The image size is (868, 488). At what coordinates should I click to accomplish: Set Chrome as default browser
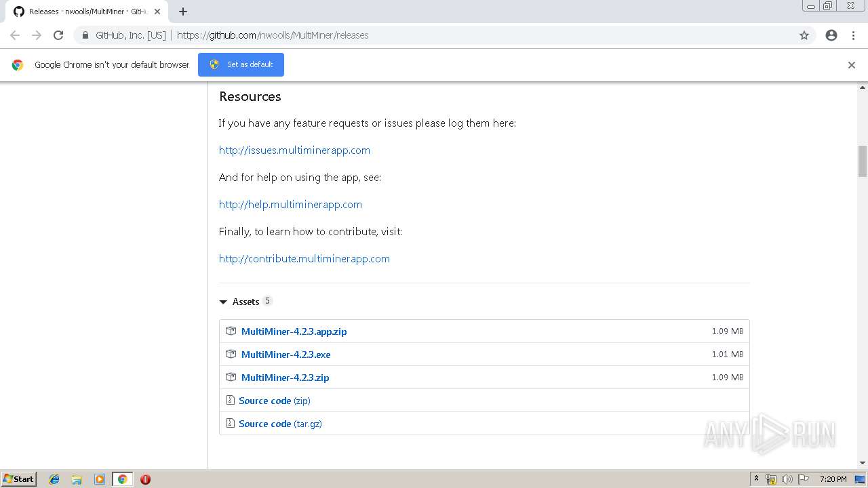pyautogui.click(x=241, y=64)
